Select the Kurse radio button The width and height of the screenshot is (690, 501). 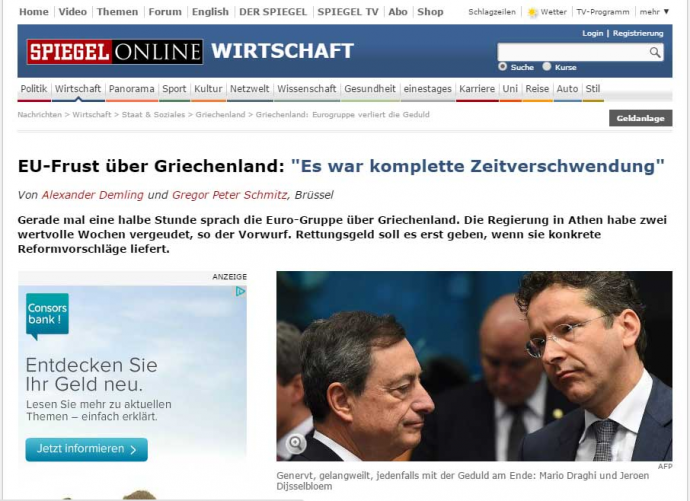coord(547,66)
